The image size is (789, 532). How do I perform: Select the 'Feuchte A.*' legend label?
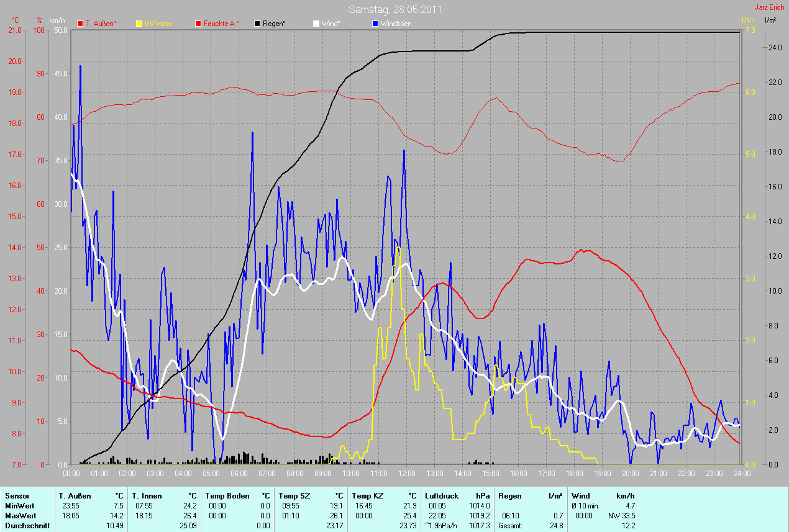coord(221,24)
